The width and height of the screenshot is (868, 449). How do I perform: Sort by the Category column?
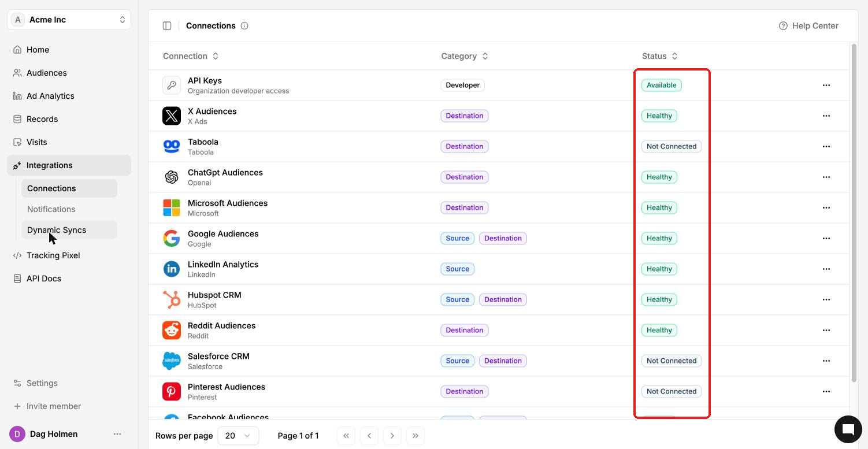tap(465, 56)
